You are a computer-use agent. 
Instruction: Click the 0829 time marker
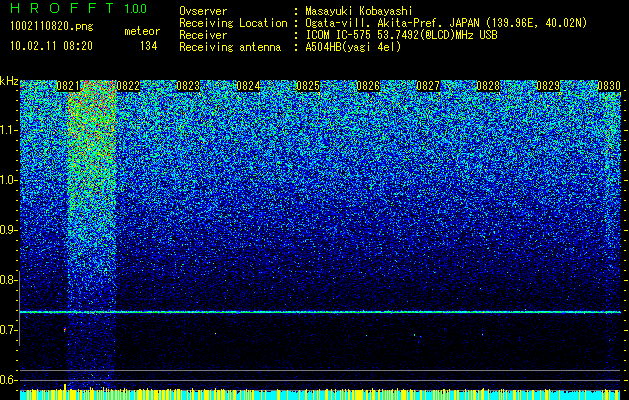coord(548,86)
